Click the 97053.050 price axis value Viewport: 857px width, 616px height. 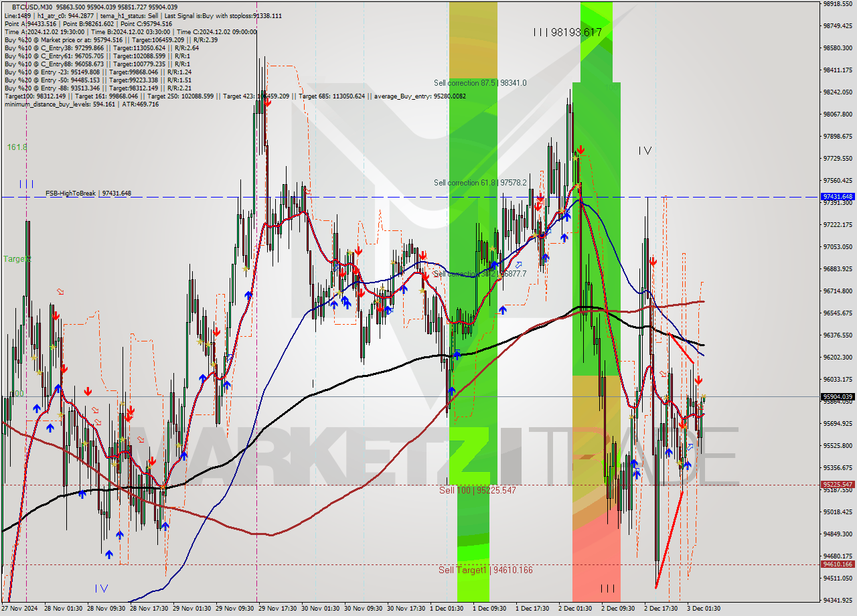click(x=838, y=246)
